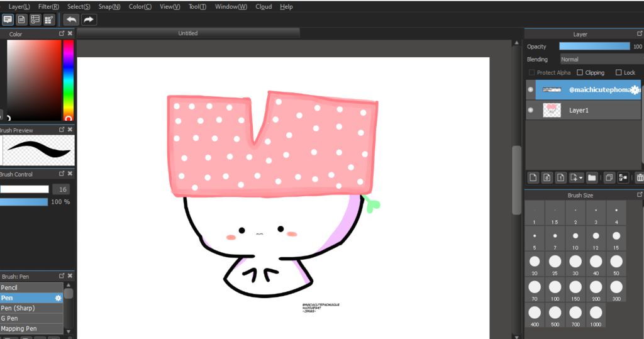644x339 pixels.
Task: Hide Layer1 using its visibility dot
Action: click(x=530, y=110)
